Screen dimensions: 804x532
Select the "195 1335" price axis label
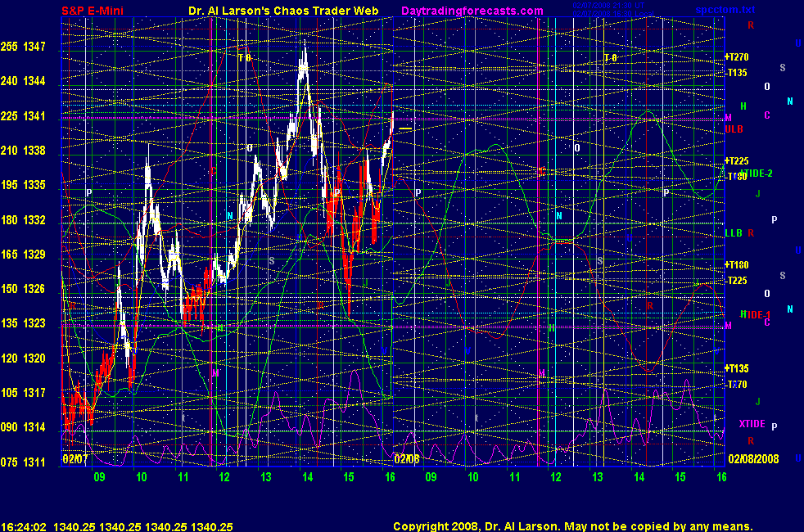pos(23,185)
